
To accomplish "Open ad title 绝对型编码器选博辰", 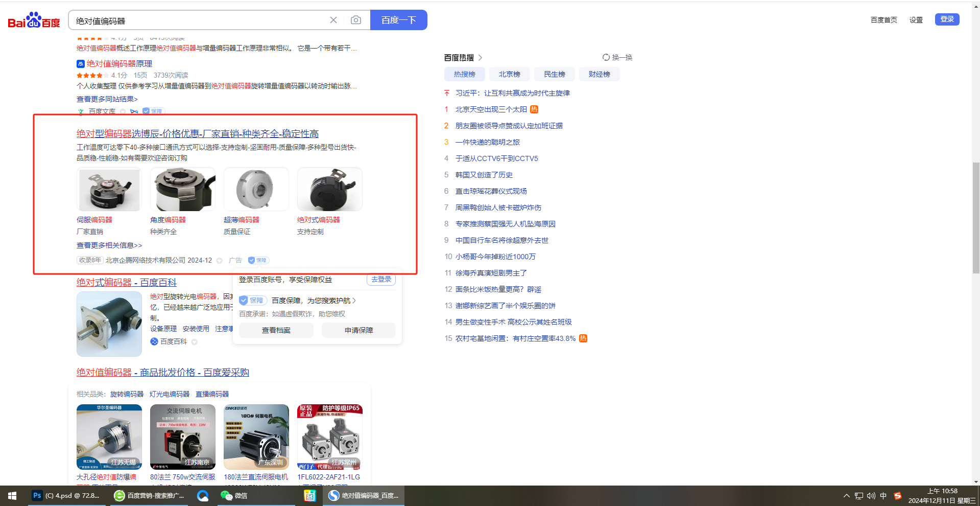I will coord(198,134).
